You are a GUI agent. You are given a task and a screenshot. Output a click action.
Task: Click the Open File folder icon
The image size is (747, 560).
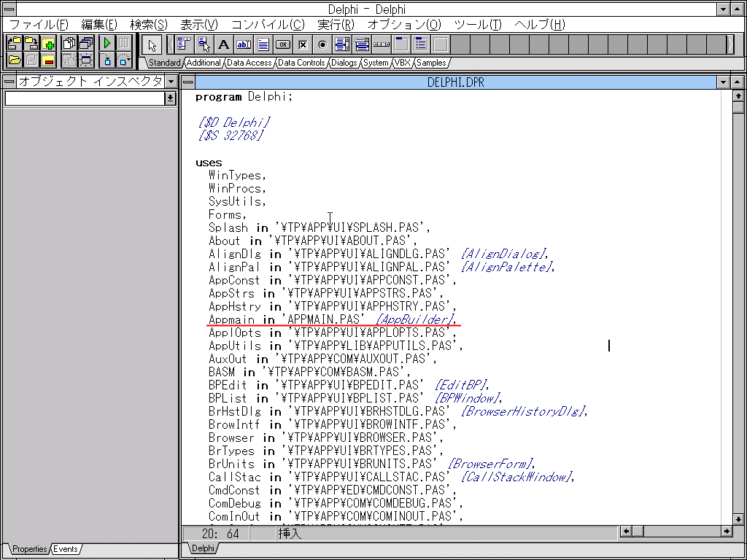(x=15, y=60)
